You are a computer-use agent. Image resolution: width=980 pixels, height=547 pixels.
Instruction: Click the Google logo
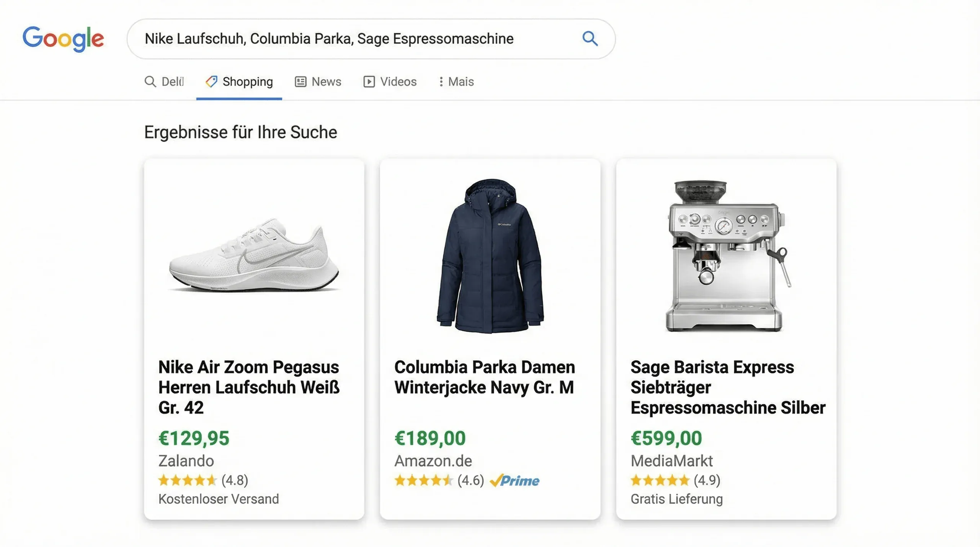coord(63,38)
